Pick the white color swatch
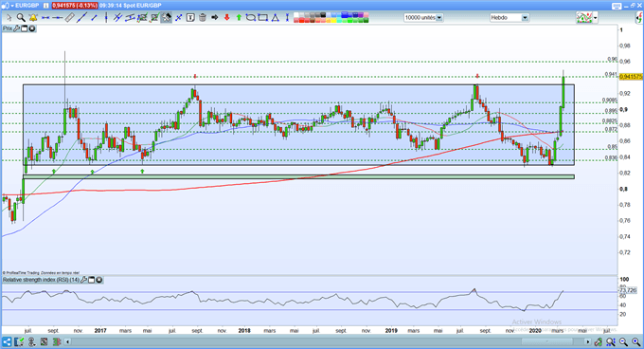Viewport: 644px width, 349px height. 296,15
